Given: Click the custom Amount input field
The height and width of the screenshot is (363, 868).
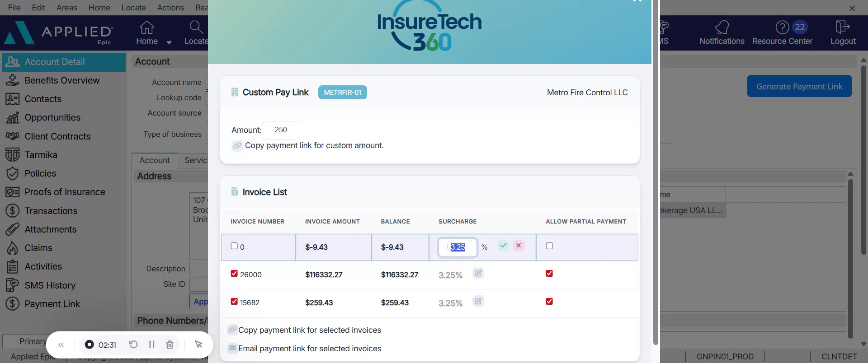Looking at the screenshot, I should pos(281,130).
